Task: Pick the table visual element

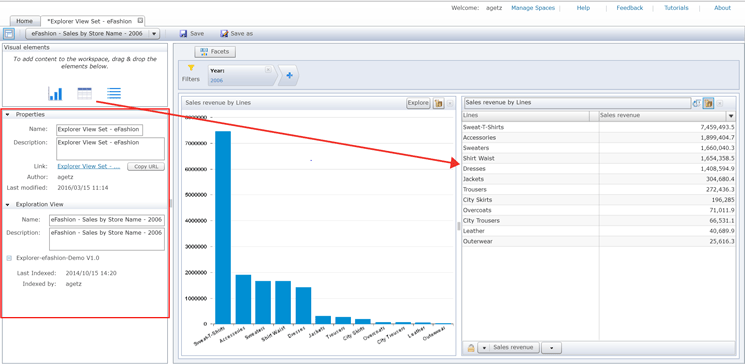Action: click(x=85, y=94)
